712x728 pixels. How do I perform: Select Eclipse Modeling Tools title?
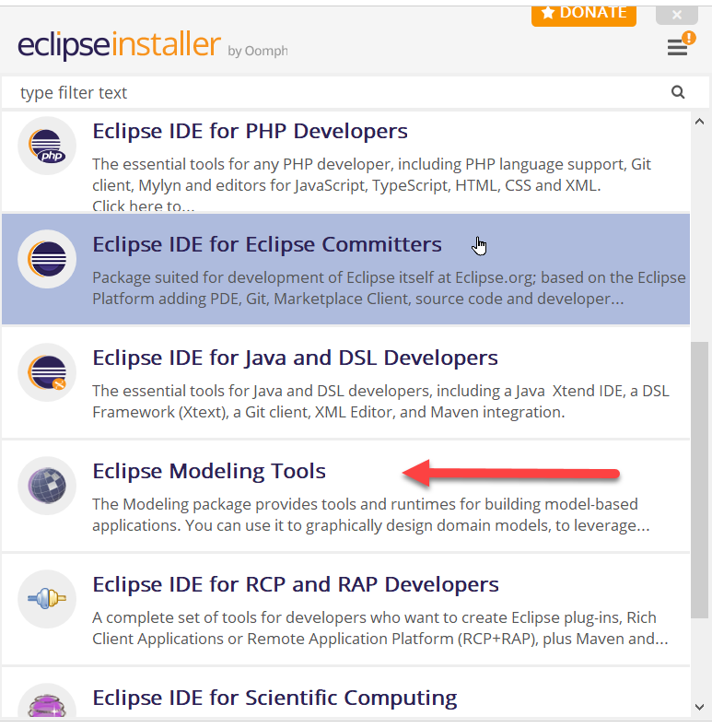[x=209, y=471]
